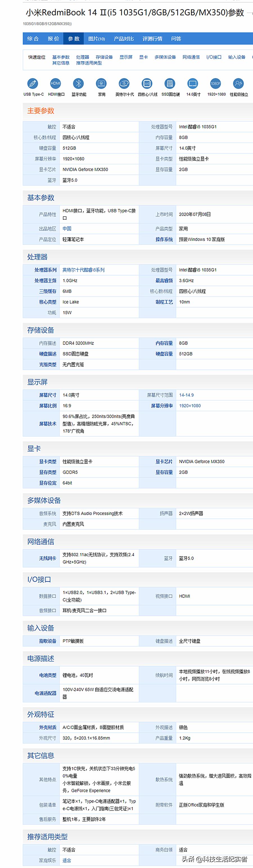253x868 pixels.
Task: Click the 主要参数 section heading
Action: [x=41, y=111]
